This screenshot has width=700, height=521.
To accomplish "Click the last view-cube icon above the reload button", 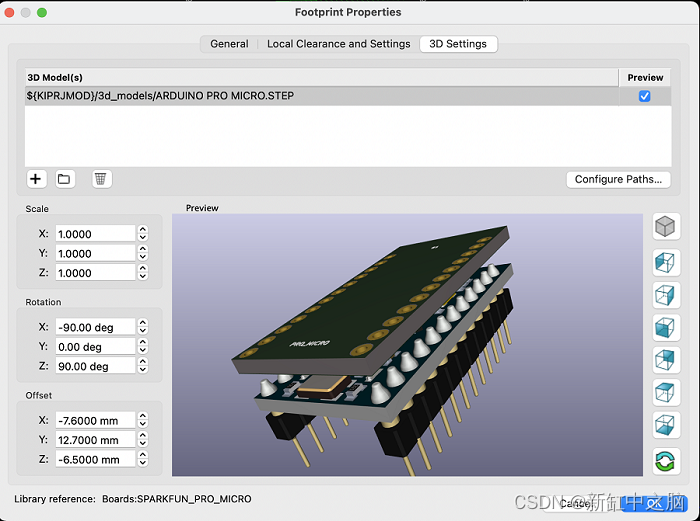I will [x=666, y=425].
